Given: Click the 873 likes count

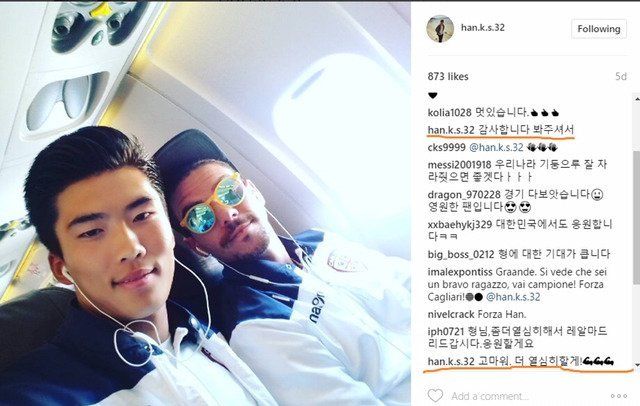Looking at the screenshot, I should pos(448,76).
